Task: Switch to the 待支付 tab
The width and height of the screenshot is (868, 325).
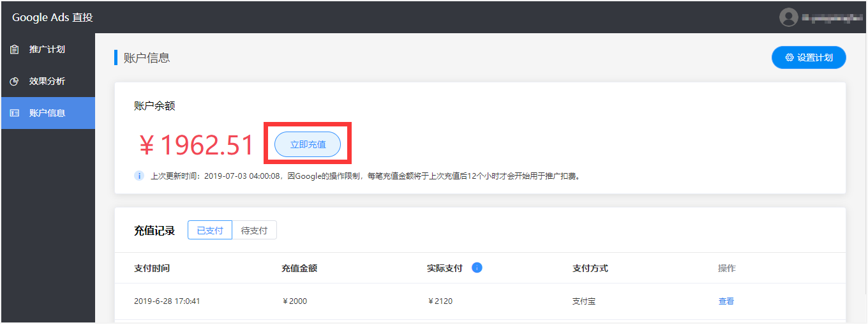Action: point(254,231)
